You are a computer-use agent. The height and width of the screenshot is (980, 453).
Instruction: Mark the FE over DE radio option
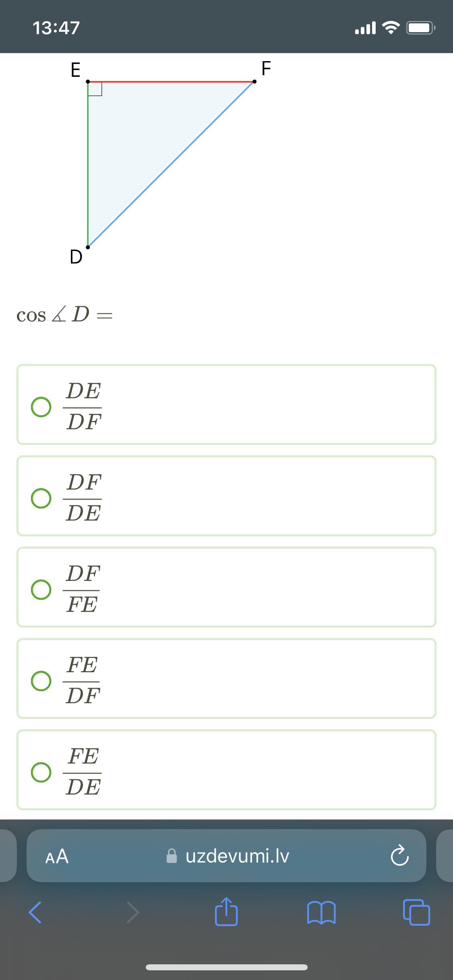point(41,772)
